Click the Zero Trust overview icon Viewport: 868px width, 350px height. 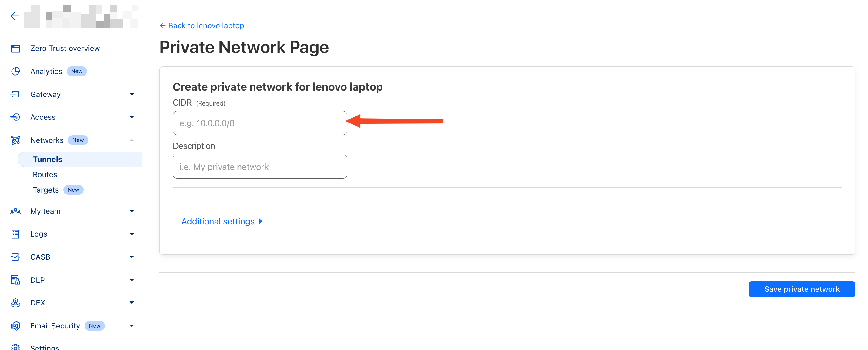(15, 49)
